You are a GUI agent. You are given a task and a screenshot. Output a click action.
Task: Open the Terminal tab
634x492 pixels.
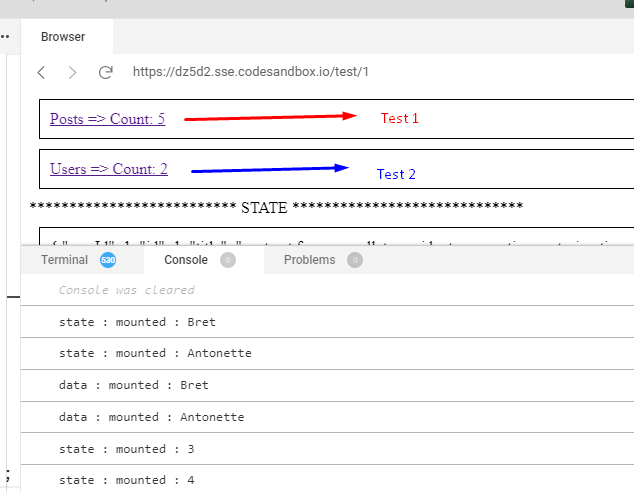[64, 260]
